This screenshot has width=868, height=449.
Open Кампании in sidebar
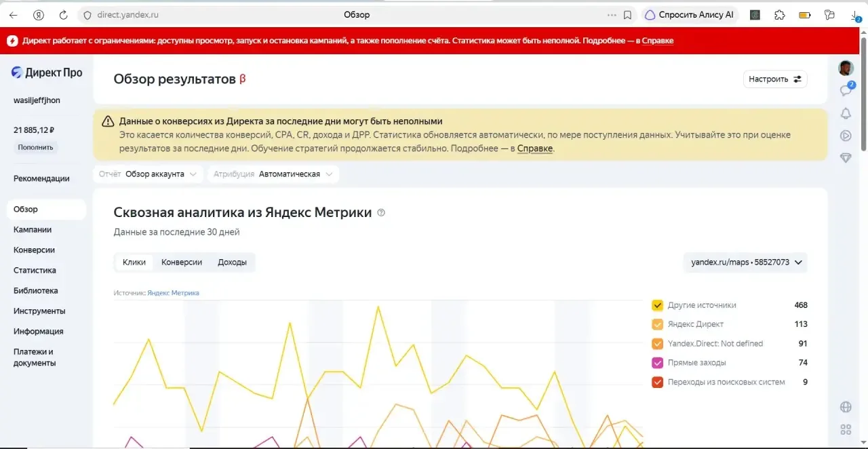[33, 230]
